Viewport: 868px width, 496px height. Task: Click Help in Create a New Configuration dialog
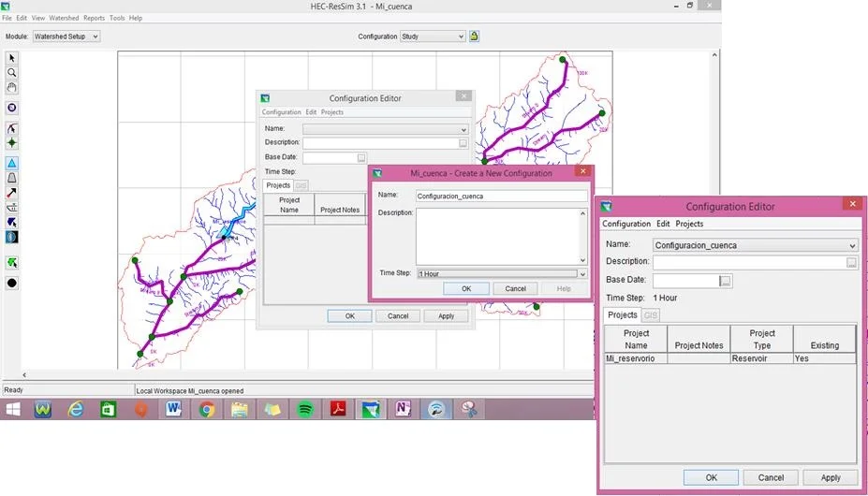(564, 288)
